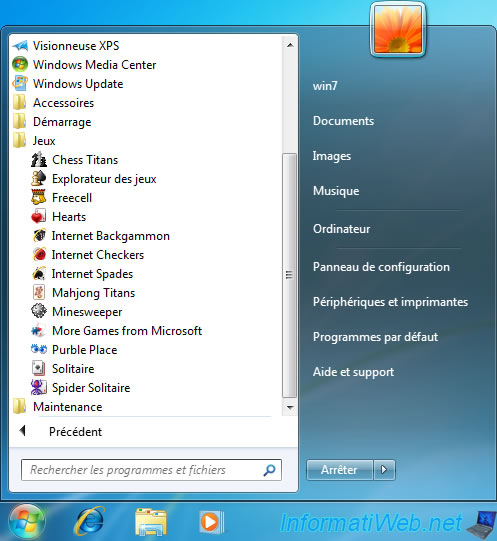Select More Games from Microsoft text

[x=127, y=331]
